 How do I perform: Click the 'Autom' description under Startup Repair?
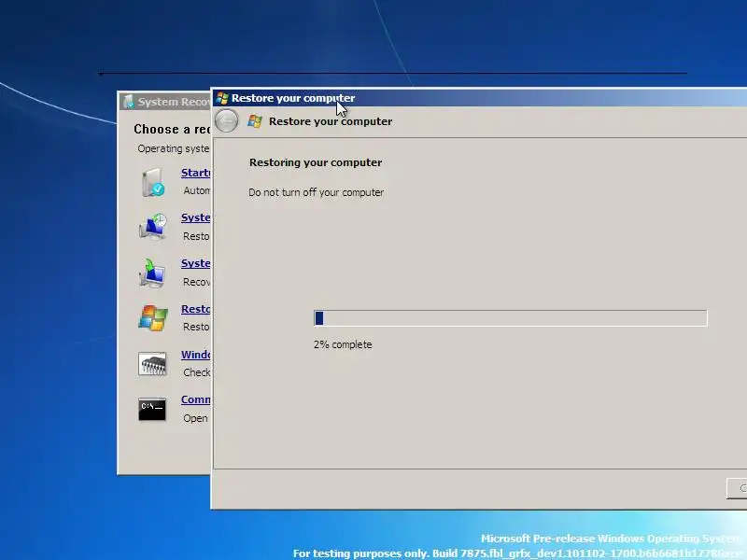coord(196,190)
